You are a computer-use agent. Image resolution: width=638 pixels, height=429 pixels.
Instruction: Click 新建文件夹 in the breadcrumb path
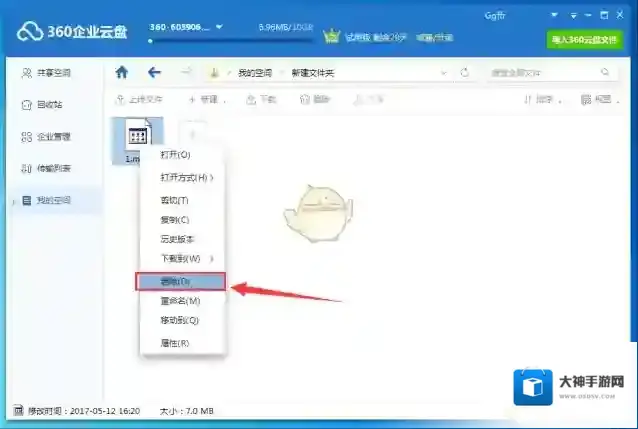coord(312,73)
